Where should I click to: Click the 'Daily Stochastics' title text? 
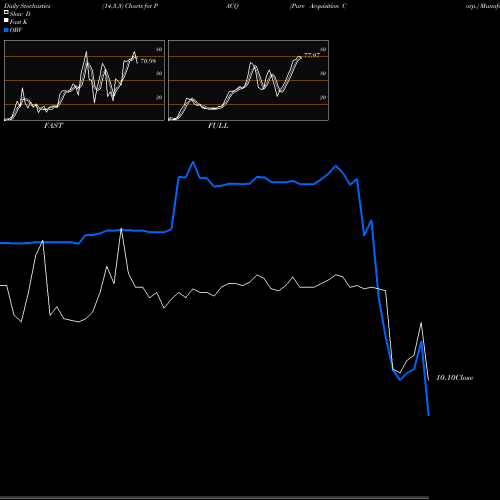(27, 6)
